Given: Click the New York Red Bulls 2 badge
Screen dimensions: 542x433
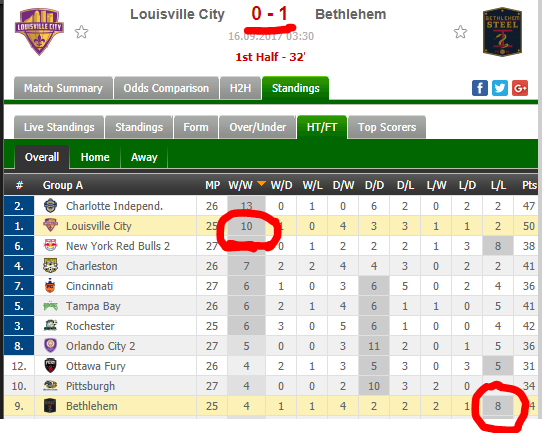Looking at the screenshot, I should (x=50, y=246).
